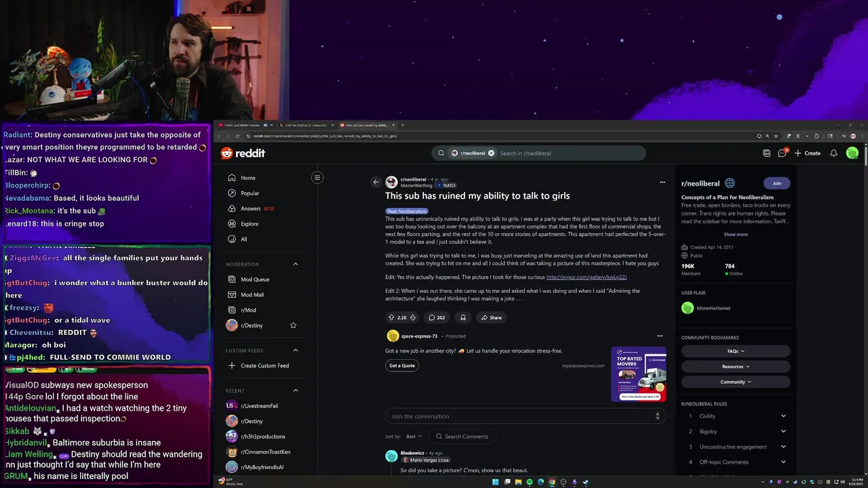The width and height of the screenshot is (868, 488).
Task: Join the r/neoliberal community
Action: point(776,183)
